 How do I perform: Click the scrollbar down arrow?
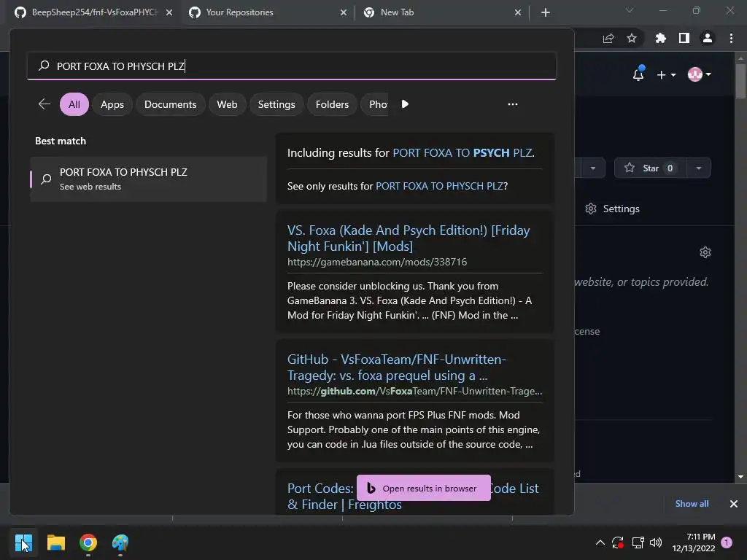(x=741, y=477)
